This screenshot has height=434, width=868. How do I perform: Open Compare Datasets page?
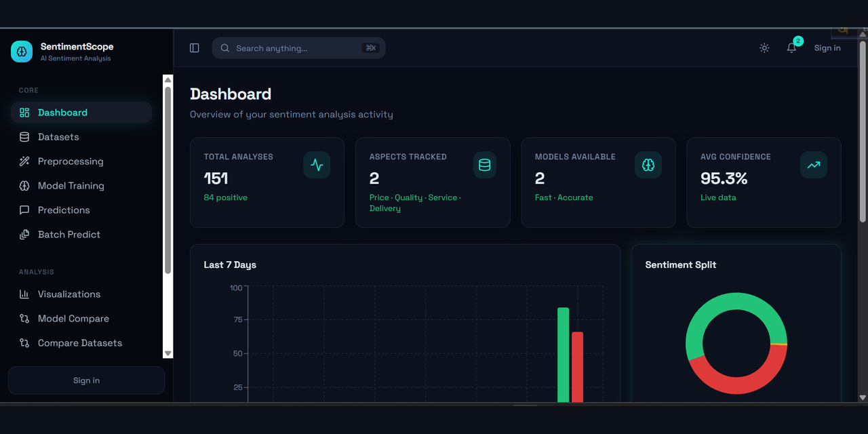[x=81, y=343]
